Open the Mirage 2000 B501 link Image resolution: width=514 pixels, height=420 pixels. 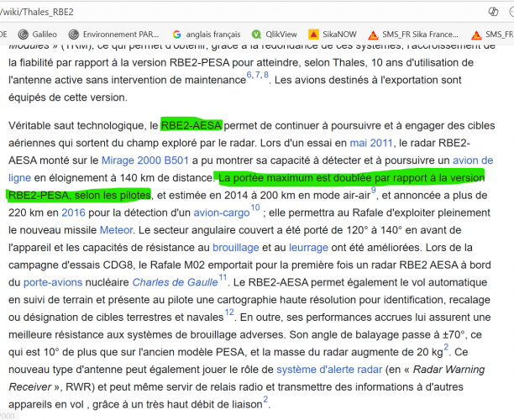[x=145, y=160]
